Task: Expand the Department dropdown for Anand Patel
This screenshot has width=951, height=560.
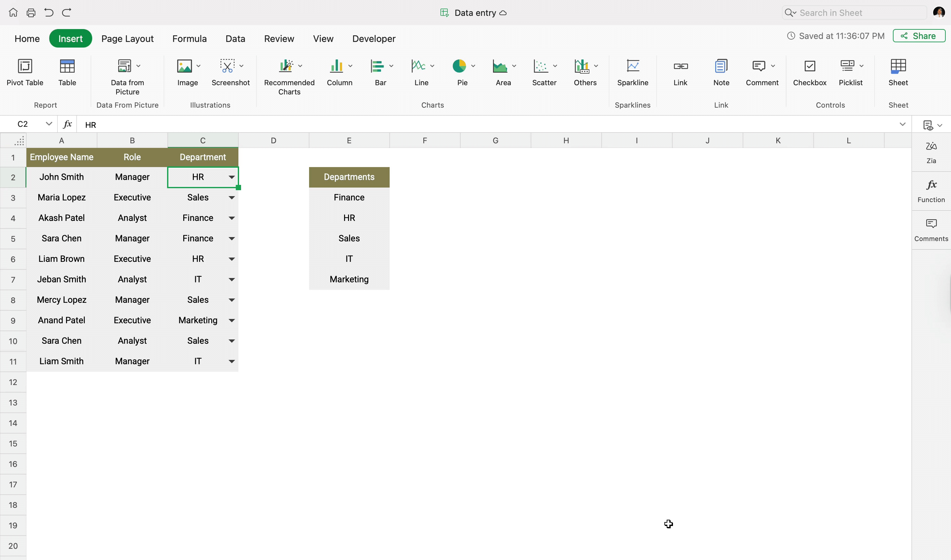Action: click(232, 320)
